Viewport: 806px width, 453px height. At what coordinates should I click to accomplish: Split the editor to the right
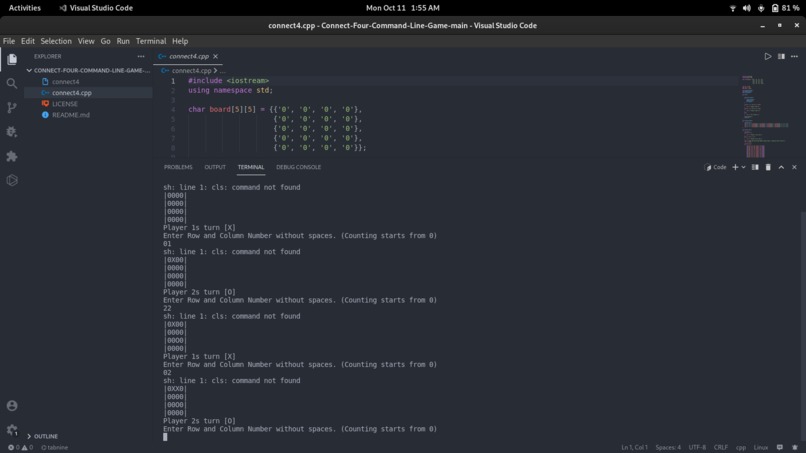point(781,56)
